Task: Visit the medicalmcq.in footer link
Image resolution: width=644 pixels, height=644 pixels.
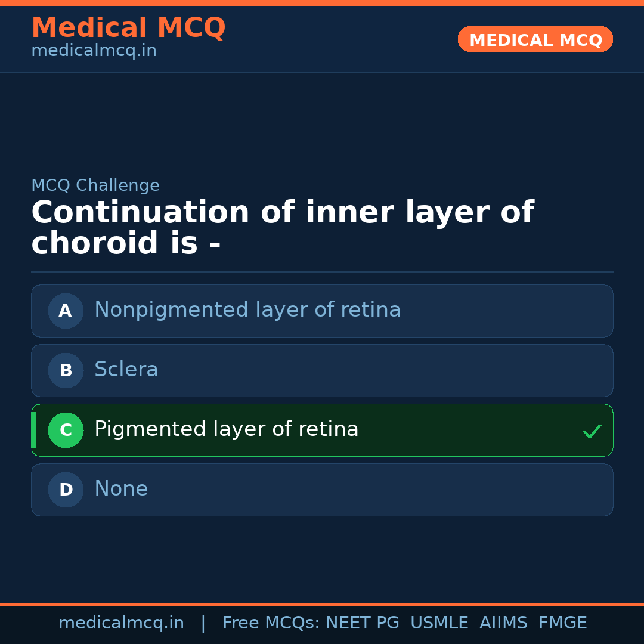Action: 121,623
